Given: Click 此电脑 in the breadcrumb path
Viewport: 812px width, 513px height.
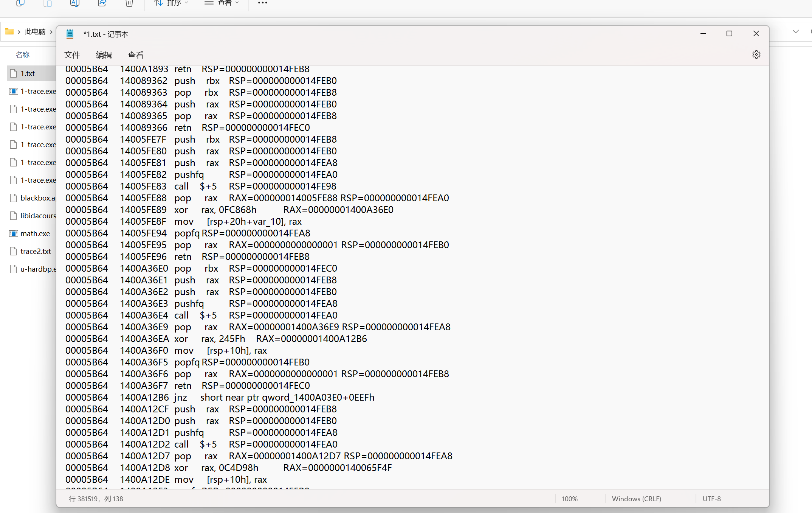Looking at the screenshot, I should coord(35,32).
